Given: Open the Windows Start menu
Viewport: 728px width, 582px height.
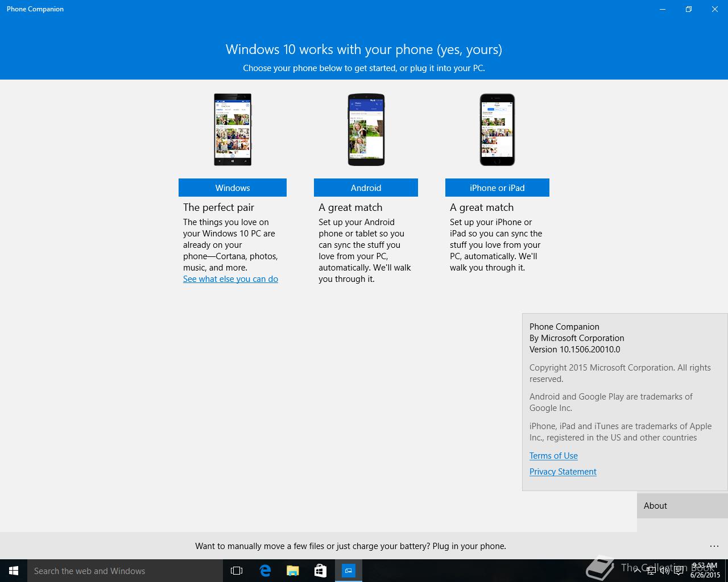Looking at the screenshot, I should click(x=14, y=571).
